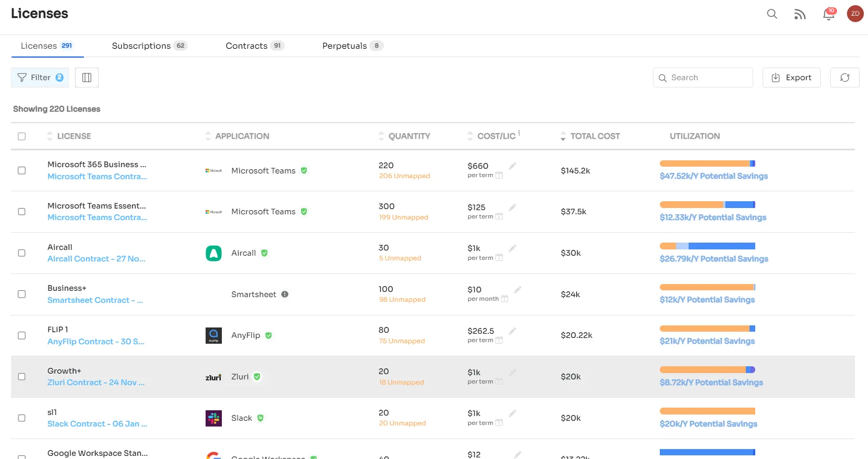Open the ZD user avatar menu
Screen dimensions: 868x459
[x=855, y=14]
